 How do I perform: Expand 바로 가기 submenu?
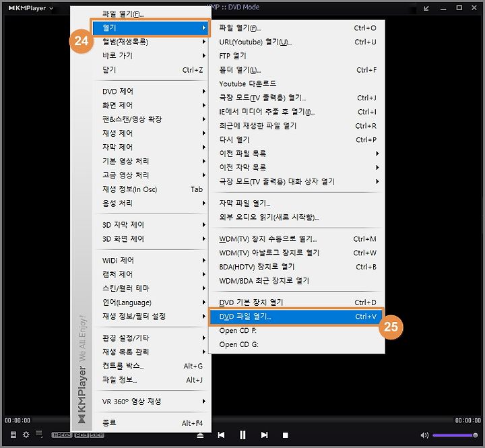[151, 56]
